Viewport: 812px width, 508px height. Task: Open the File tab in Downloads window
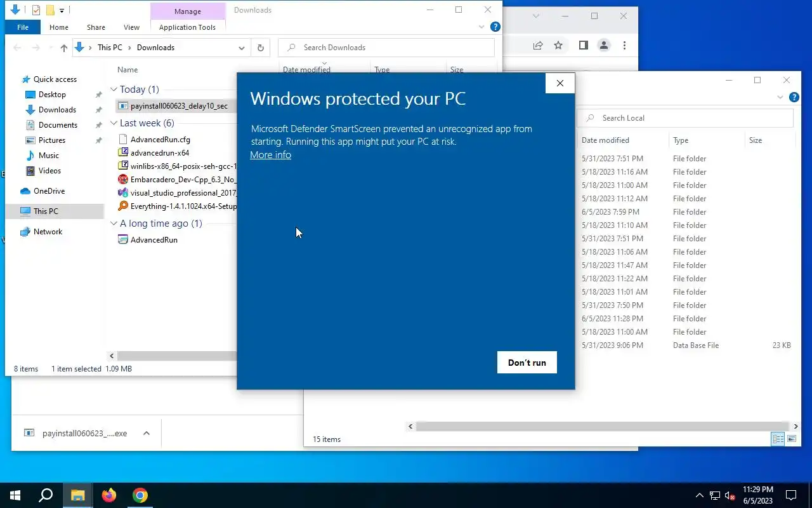coord(23,27)
